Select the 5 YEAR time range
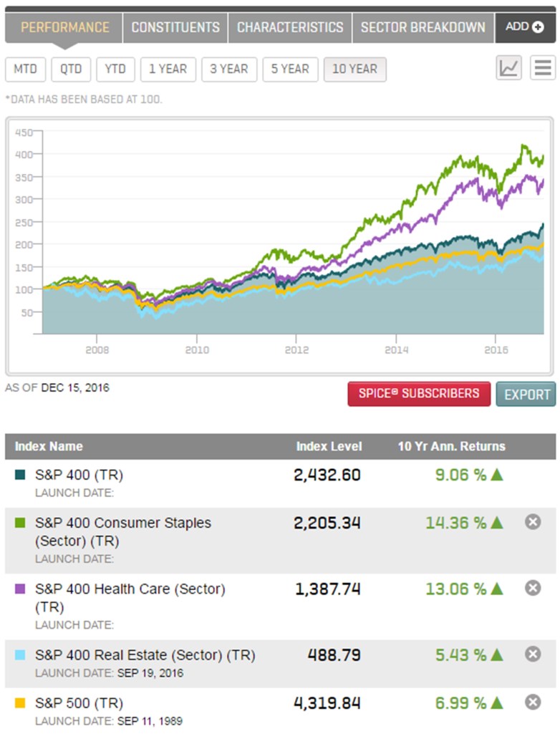Screen dimensions: 560x734 (x=290, y=69)
